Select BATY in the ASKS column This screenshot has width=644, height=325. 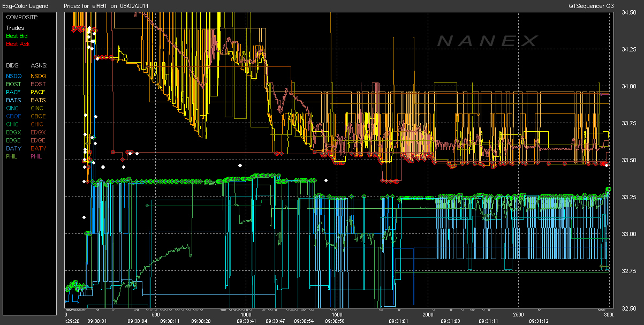pos(38,148)
